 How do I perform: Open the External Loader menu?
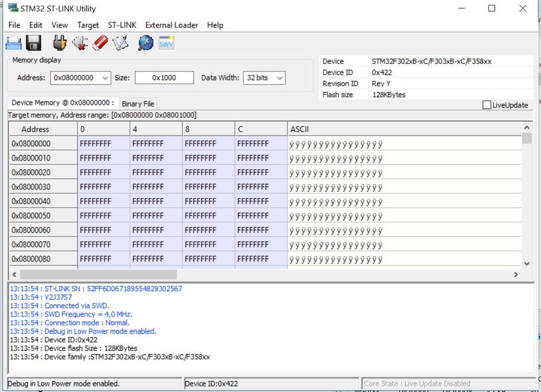point(171,25)
